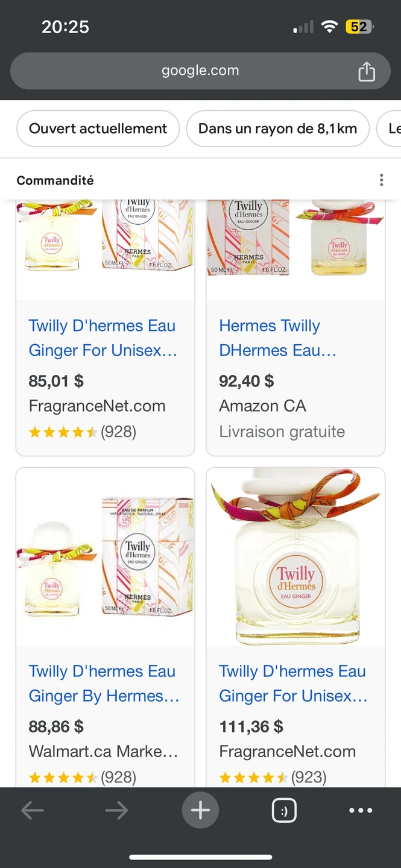Open Twilly Eau Ginger By Hermes Walmart listing

click(104, 684)
